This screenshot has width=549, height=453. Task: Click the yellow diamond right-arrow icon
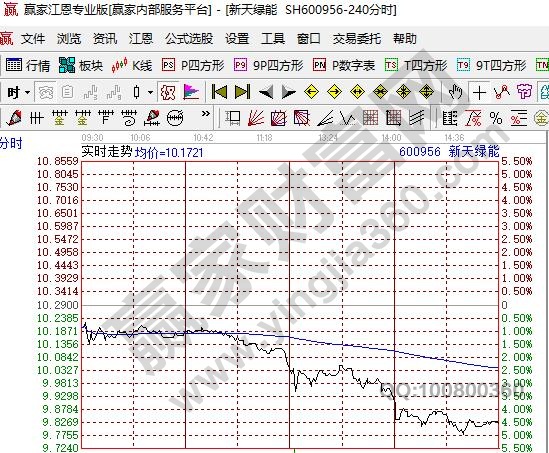click(334, 92)
